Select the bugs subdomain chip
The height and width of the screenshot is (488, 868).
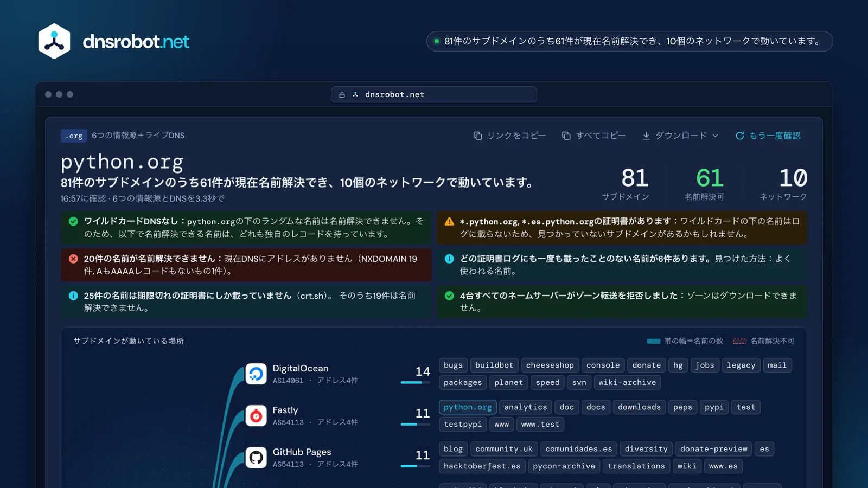453,365
